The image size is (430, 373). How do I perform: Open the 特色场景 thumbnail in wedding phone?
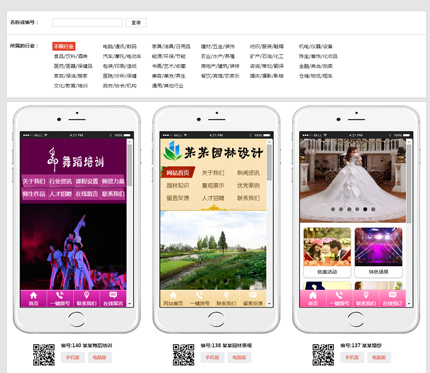coord(378,253)
